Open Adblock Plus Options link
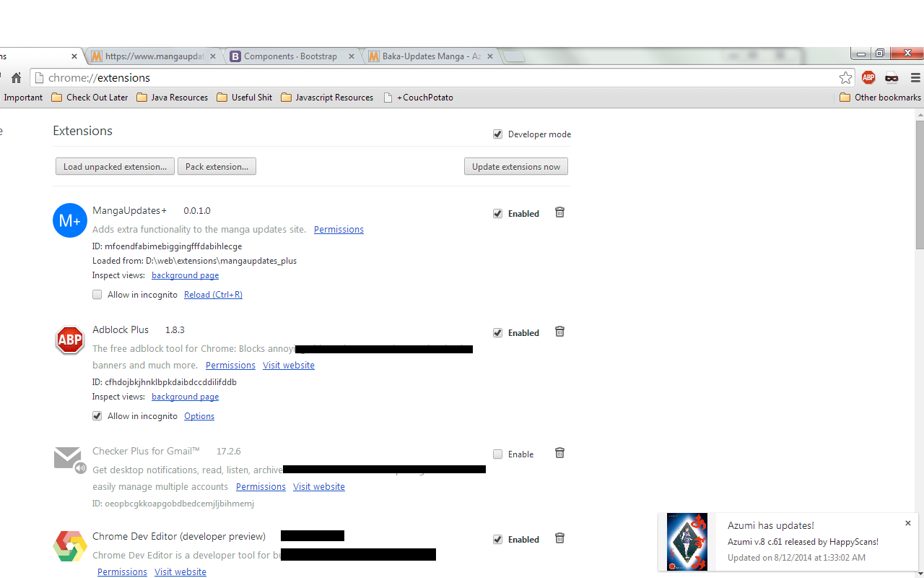924x578 pixels. 199,416
